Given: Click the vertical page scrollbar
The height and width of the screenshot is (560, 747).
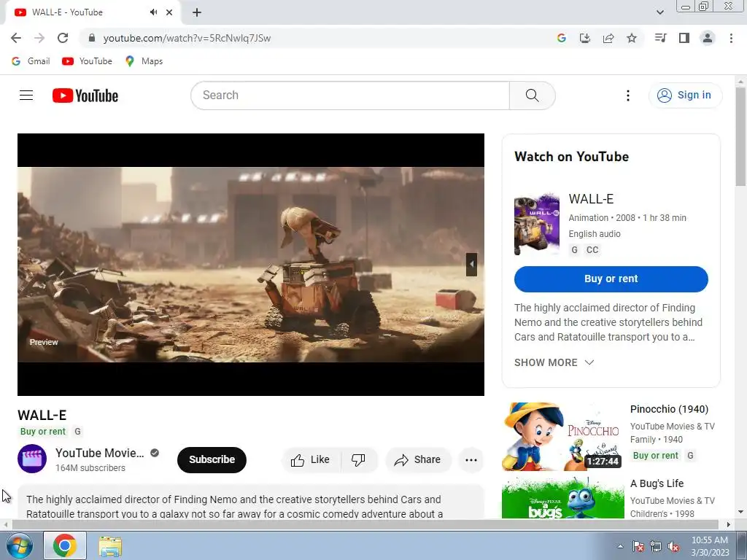Looking at the screenshot, I should (741, 138).
